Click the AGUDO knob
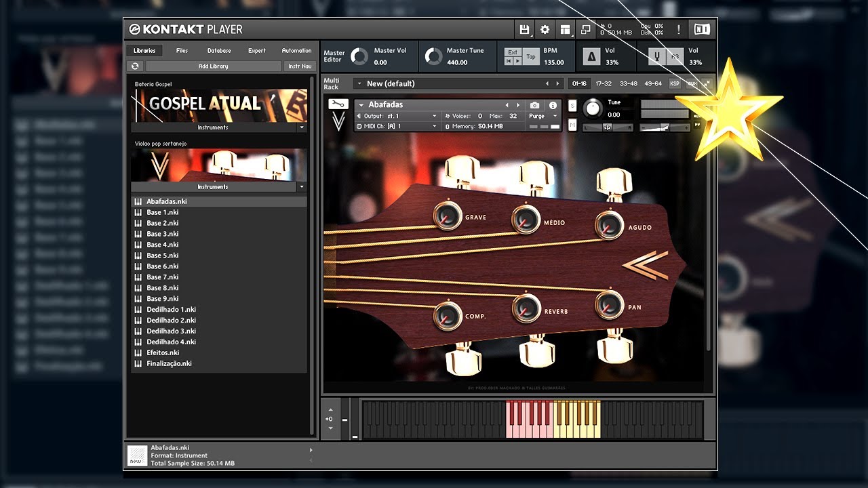Screen dimensions: 868x488 609,225
